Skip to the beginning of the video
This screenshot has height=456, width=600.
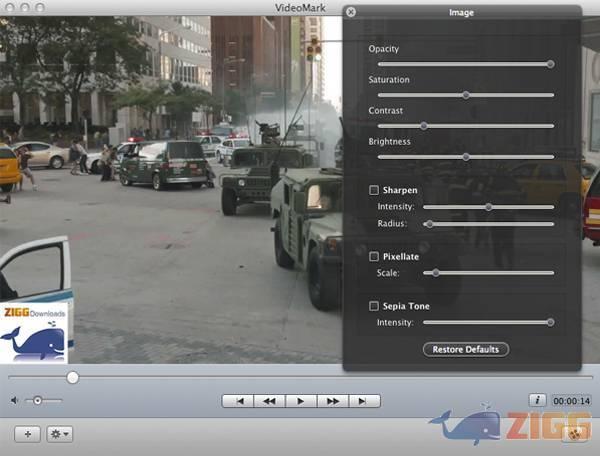[238, 401]
